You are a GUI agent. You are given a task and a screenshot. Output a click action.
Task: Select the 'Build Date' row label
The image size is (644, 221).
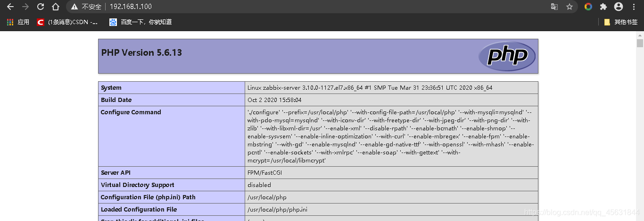coord(116,100)
